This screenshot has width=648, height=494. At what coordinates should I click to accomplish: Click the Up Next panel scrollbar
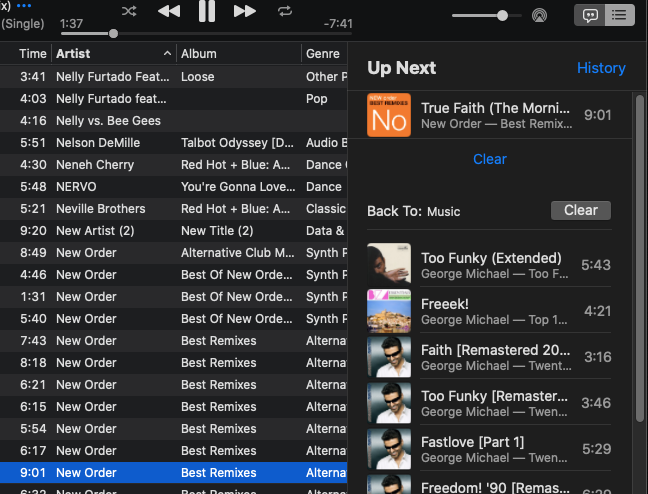[640, 258]
